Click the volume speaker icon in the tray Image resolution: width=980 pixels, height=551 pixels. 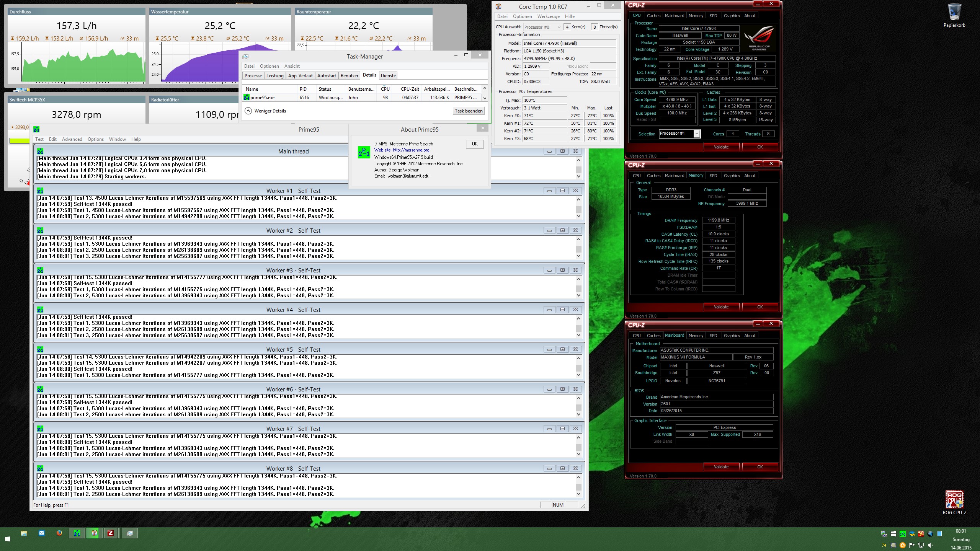coord(930,545)
